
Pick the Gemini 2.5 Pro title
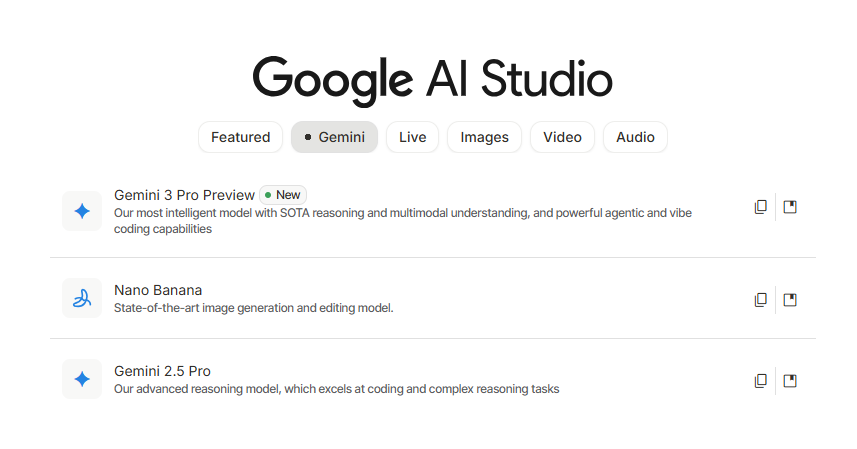[162, 371]
